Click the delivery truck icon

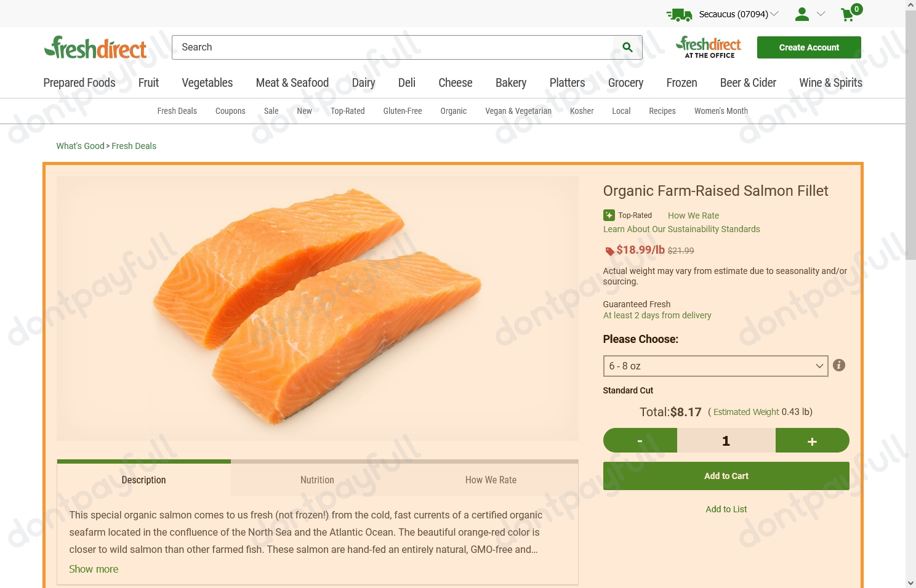[679, 14]
